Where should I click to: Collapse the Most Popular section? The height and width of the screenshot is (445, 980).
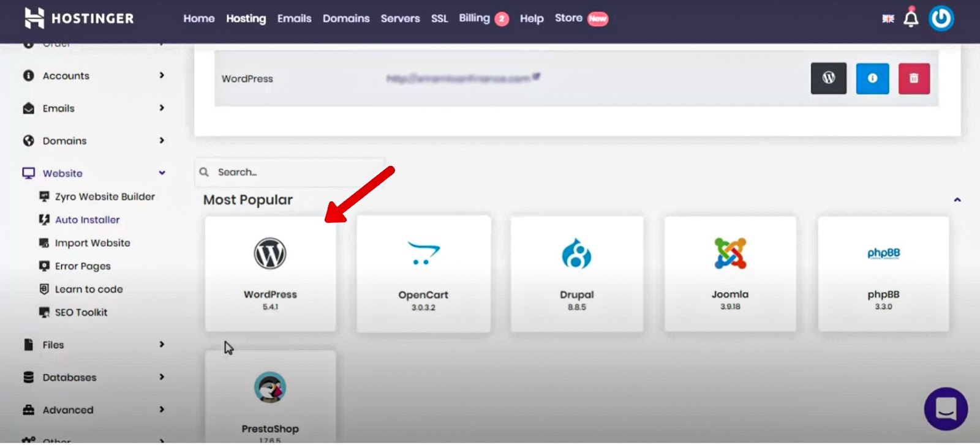coord(957,200)
